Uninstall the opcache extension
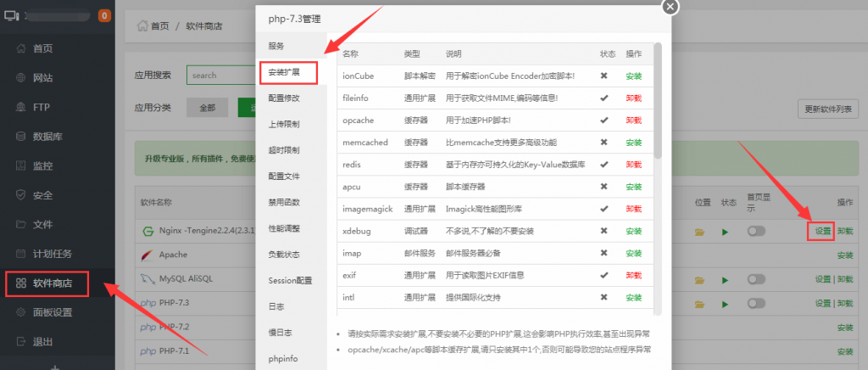868x370 pixels. click(633, 120)
